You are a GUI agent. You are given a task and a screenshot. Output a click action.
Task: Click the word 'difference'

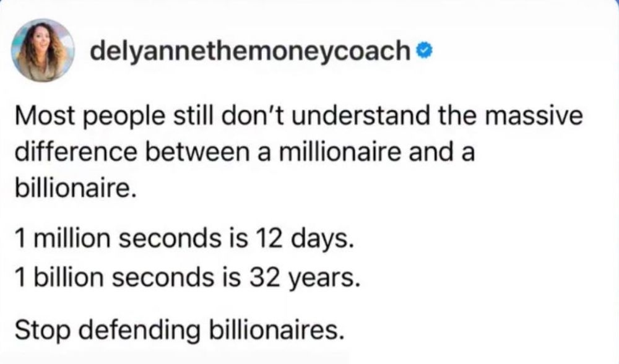[x=76, y=152]
